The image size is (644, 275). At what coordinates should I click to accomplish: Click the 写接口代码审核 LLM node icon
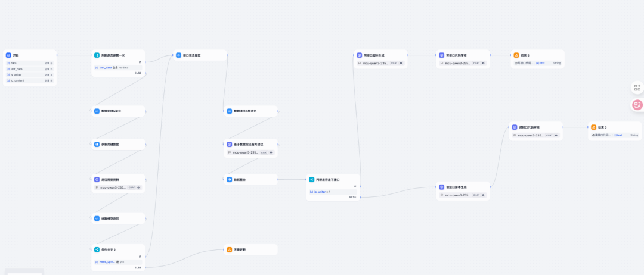coord(442,55)
